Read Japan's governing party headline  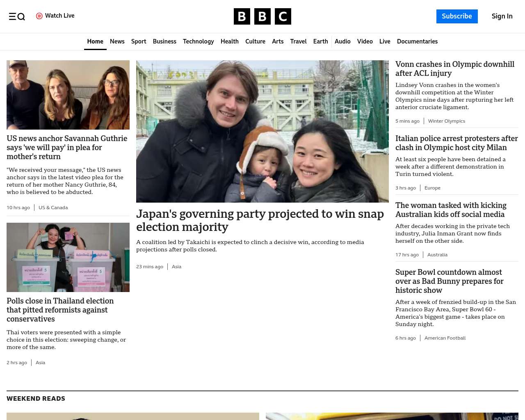coord(260,220)
